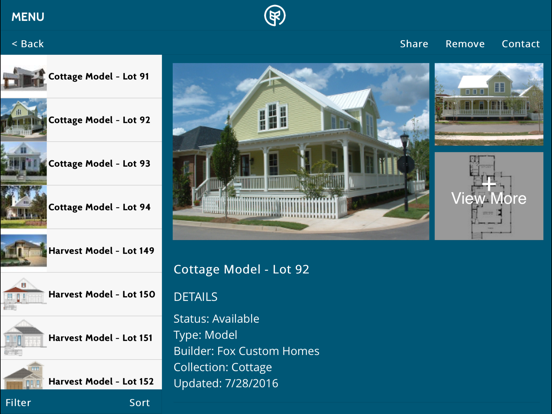The height and width of the screenshot is (414, 552).
Task: Select the Harvest Model - Lot 150 listing
Action: click(81, 294)
